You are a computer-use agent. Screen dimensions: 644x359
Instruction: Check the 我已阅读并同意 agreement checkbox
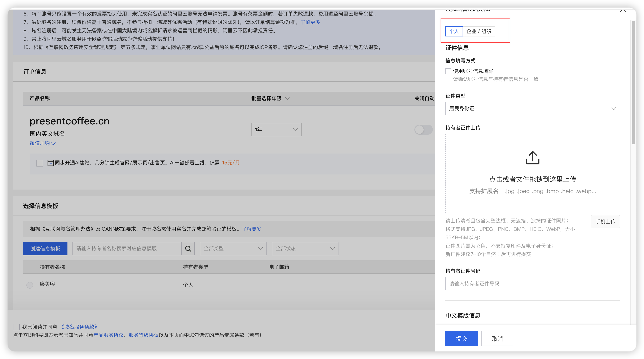pos(16,327)
